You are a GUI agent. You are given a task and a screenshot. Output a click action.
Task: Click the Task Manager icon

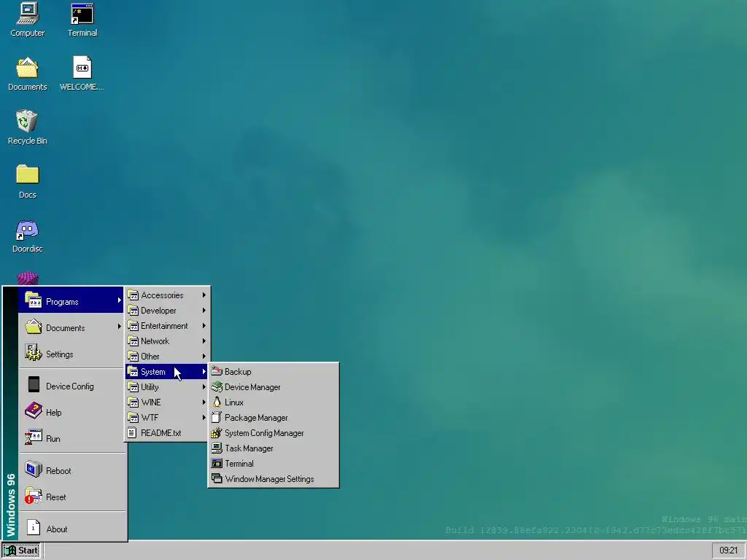(x=217, y=448)
